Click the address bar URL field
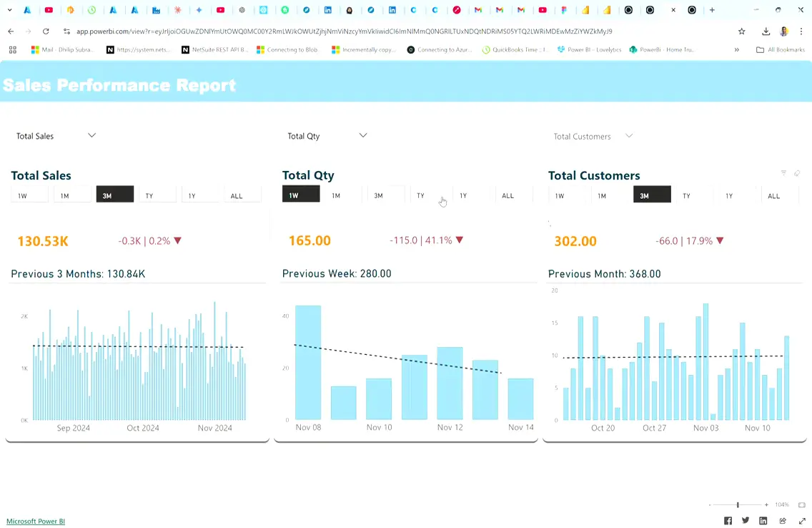 344,31
